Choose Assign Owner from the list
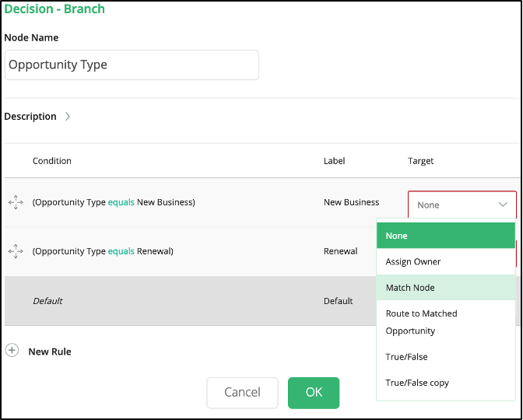 point(446,261)
